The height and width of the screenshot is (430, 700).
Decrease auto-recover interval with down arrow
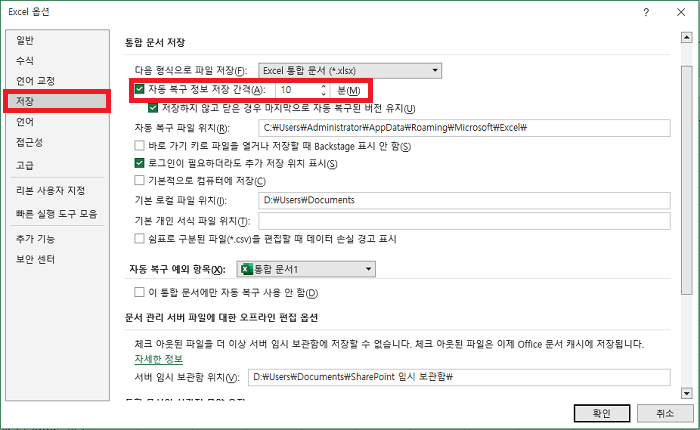point(324,94)
